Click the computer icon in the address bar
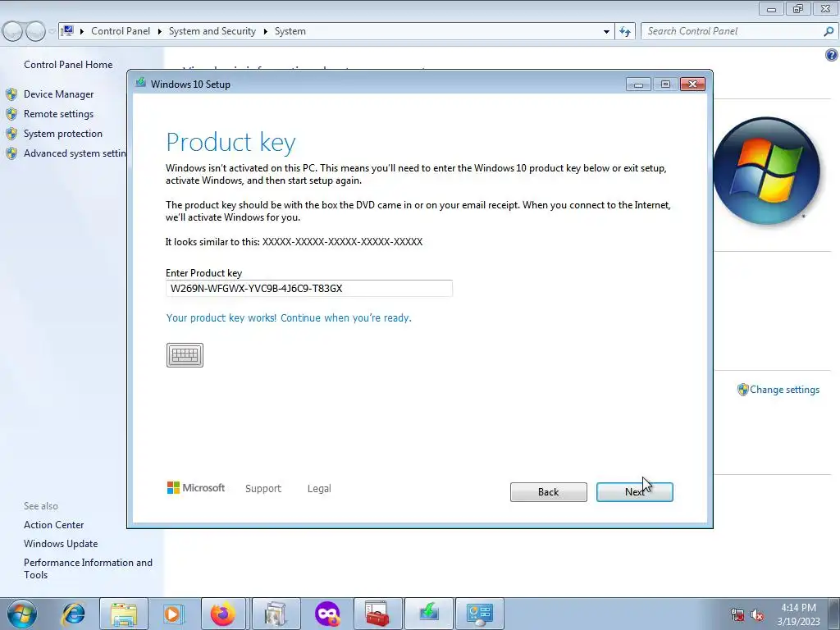 (x=67, y=30)
